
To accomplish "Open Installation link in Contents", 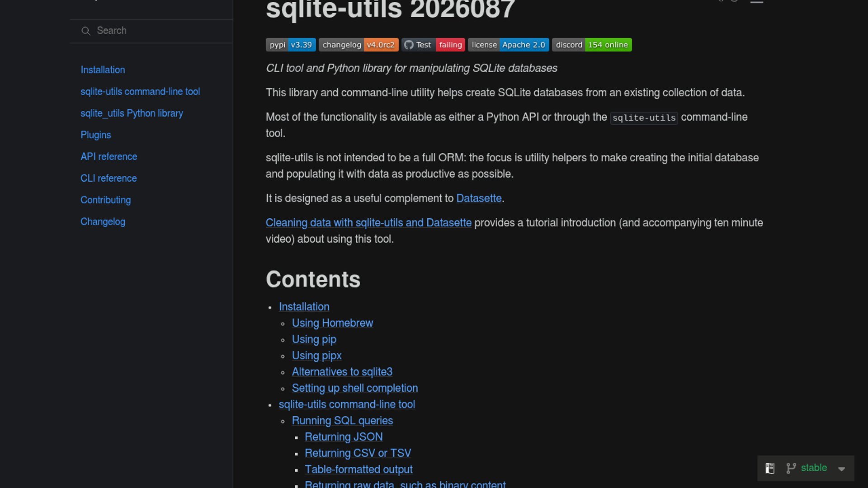I will [x=304, y=307].
